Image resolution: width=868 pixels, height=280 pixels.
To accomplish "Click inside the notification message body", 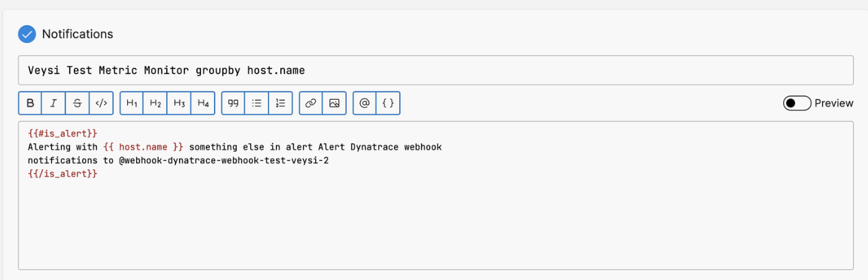I will pos(435,219).
